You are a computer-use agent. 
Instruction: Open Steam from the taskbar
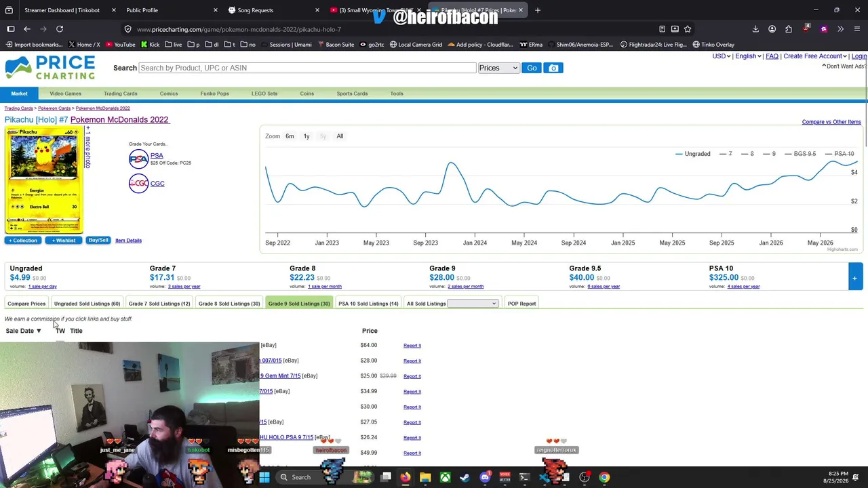coord(465,477)
